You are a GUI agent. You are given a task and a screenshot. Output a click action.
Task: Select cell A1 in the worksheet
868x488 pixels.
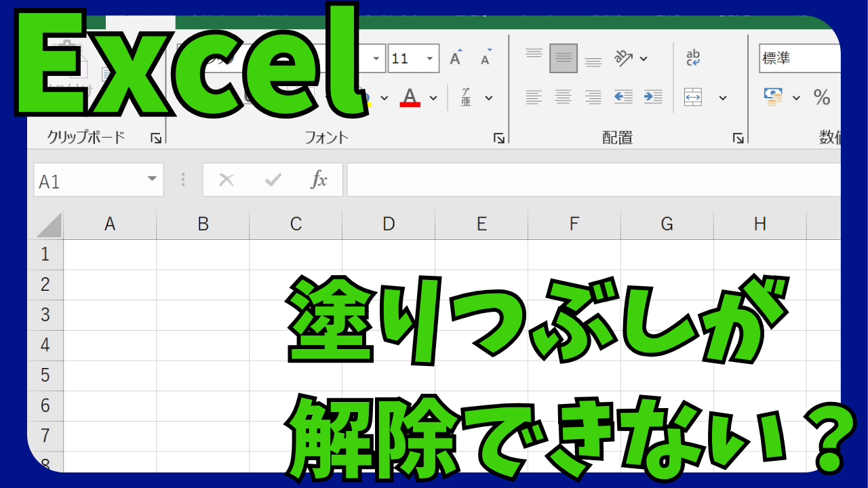(x=110, y=254)
